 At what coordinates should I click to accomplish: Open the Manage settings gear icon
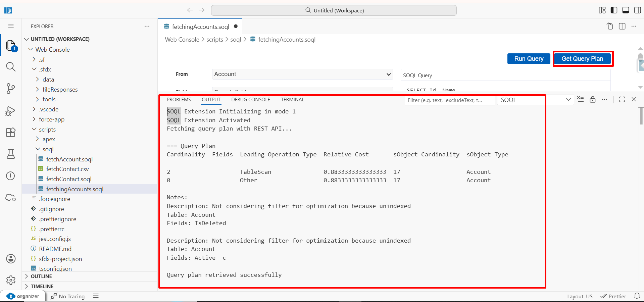11,280
